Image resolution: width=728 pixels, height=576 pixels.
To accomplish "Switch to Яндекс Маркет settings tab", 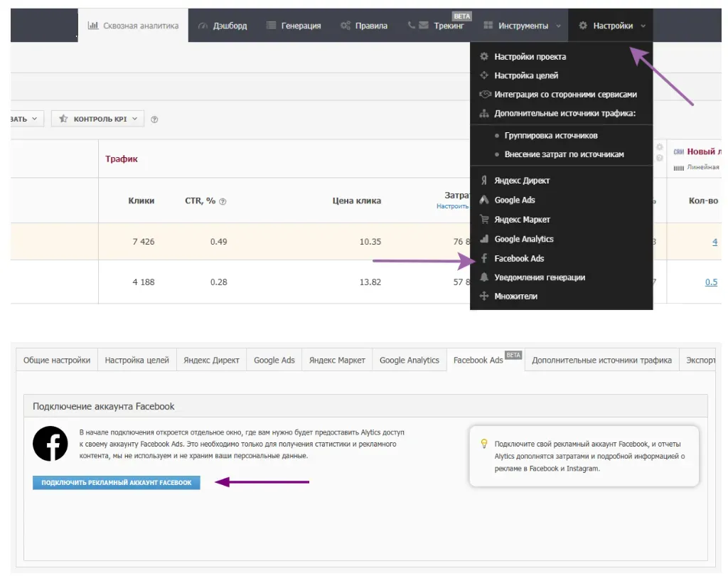I will coord(337,360).
